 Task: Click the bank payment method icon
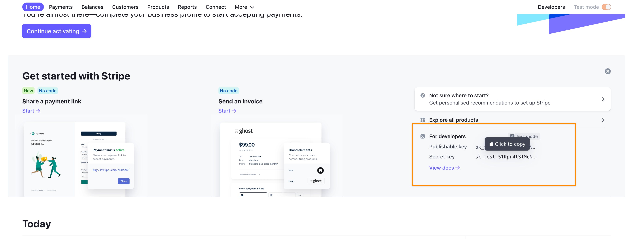click(271, 195)
